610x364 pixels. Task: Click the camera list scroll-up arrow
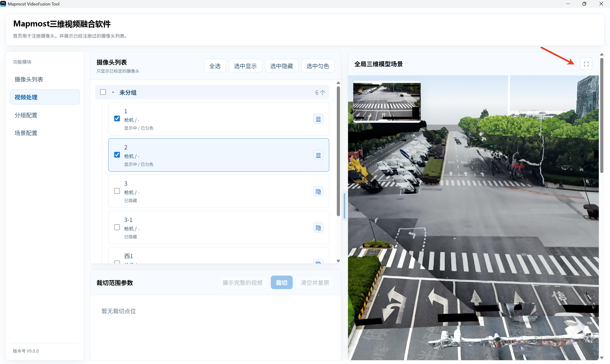[x=338, y=83]
